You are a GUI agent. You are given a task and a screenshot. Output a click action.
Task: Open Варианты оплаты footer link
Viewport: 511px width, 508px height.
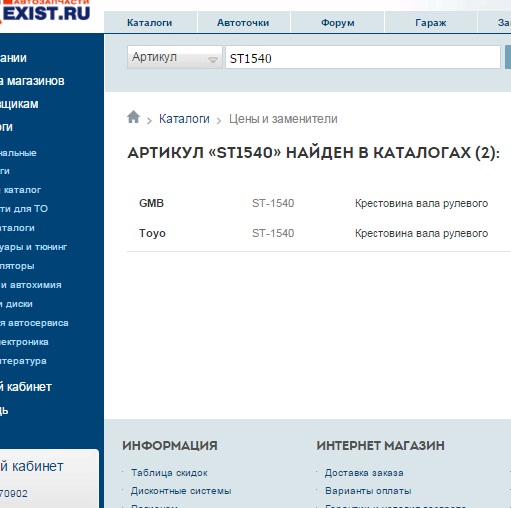(368, 491)
